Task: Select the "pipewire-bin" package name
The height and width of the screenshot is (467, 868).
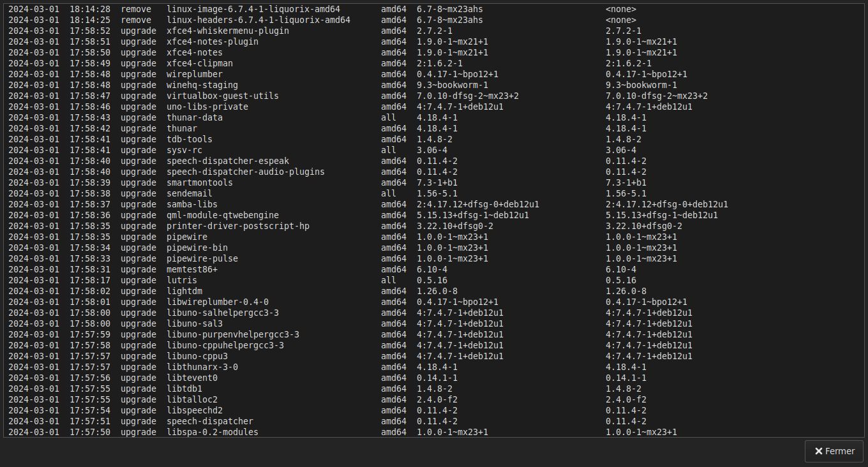Action: (x=197, y=248)
